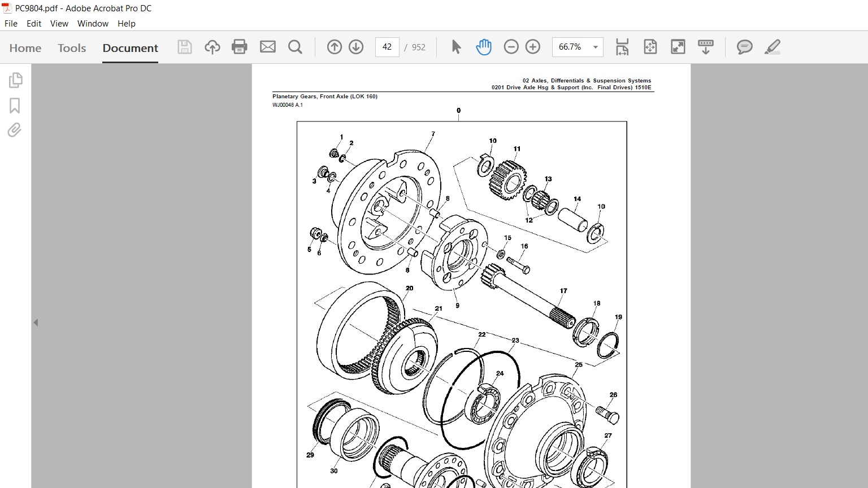Open the Find text magnifier icon
Viewport: 868px width, 488px height.
pyautogui.click(x=295, y=47)
